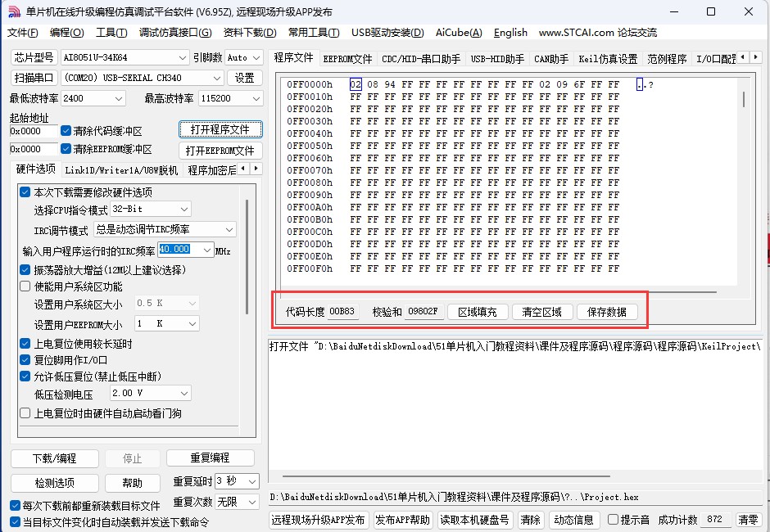Click the code start address 0x0000 field

[x=34, y=131]
